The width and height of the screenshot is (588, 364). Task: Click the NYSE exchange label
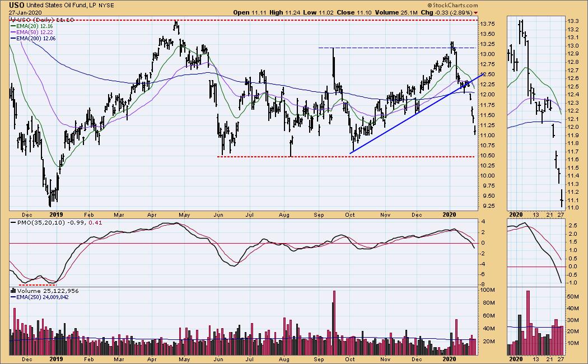(106, 6)
